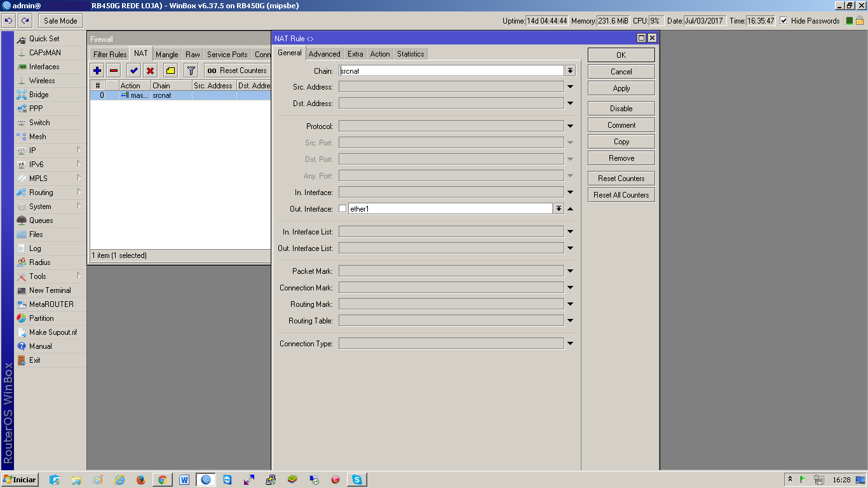Open Wireless from the sidebar
Viewport: 868px width, 488px height.
point(50,81)
